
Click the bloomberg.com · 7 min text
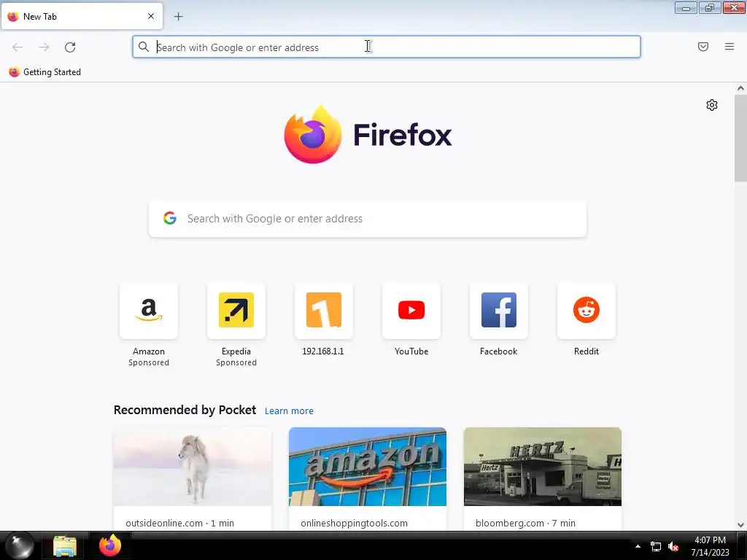coord(525,523)
